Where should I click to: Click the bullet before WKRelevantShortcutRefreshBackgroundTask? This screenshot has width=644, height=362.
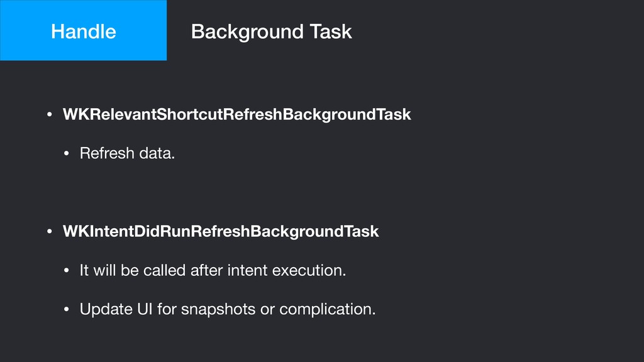(50, 114)
